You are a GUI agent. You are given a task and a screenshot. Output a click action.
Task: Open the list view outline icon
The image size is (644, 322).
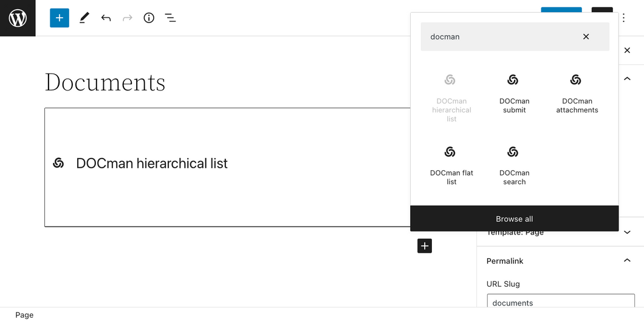click(170, 18)
